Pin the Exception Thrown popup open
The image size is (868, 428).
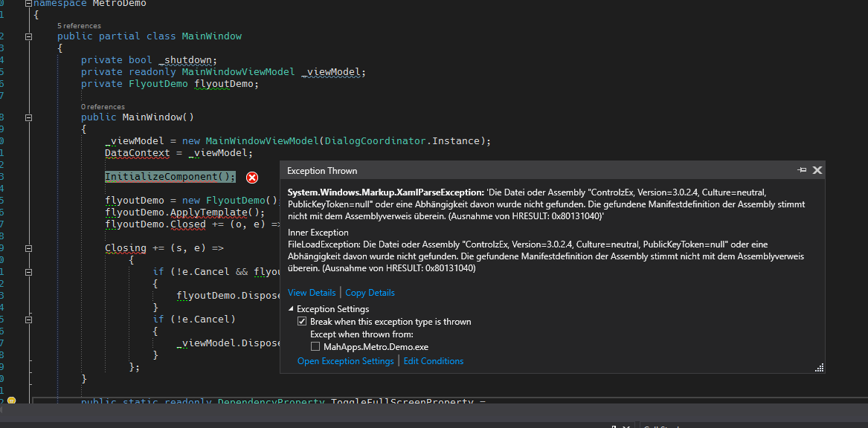click(x=802, y=170)
